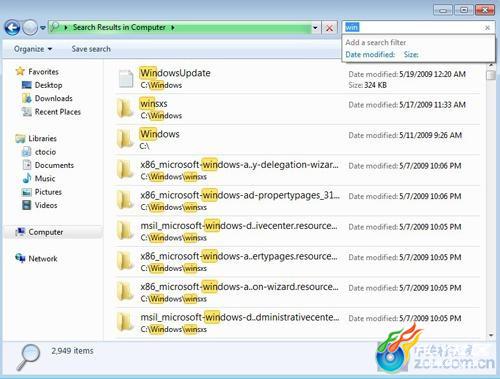Maximize the Explorer window
Viewport: 500px width, 379px height.
pyautogui.click(x=464, y=10)
